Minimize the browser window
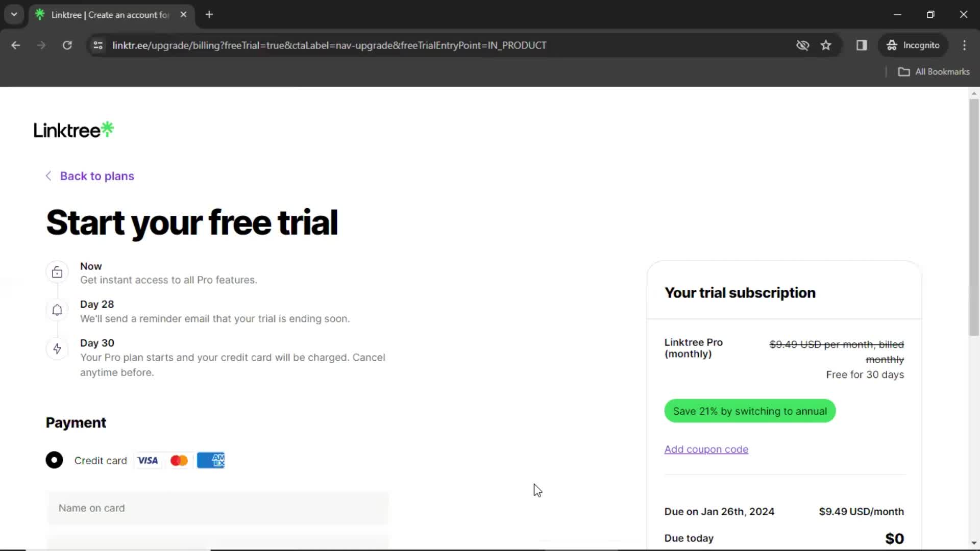 point(897,15)
